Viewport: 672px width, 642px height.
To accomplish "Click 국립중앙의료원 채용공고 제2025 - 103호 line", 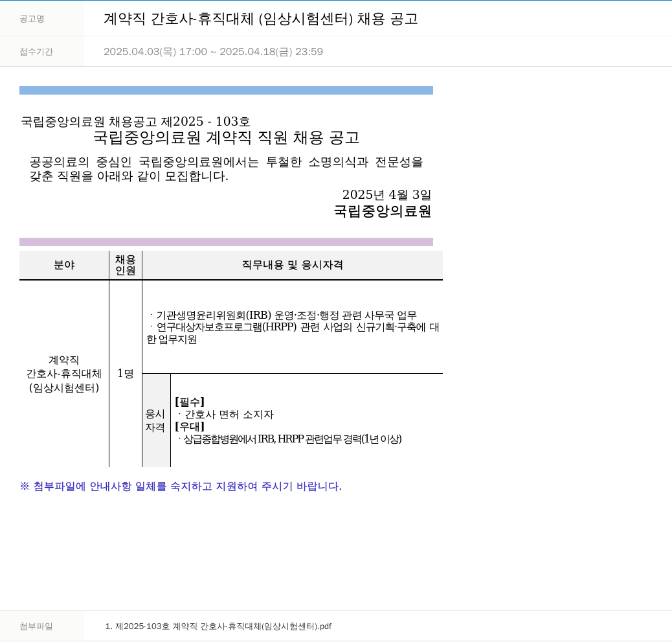I will pyautogui.click(x=135, y=121).
